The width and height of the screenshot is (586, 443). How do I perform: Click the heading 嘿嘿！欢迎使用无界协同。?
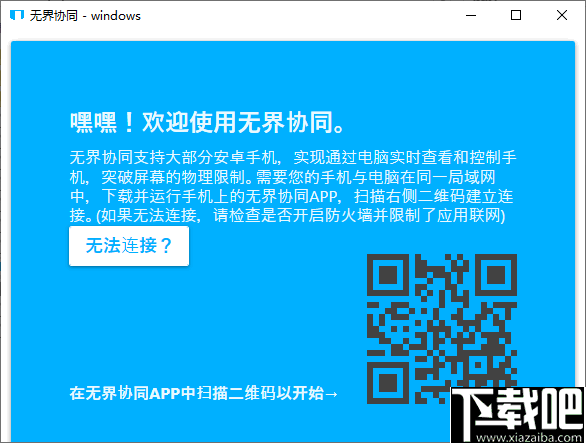[207, 122]
